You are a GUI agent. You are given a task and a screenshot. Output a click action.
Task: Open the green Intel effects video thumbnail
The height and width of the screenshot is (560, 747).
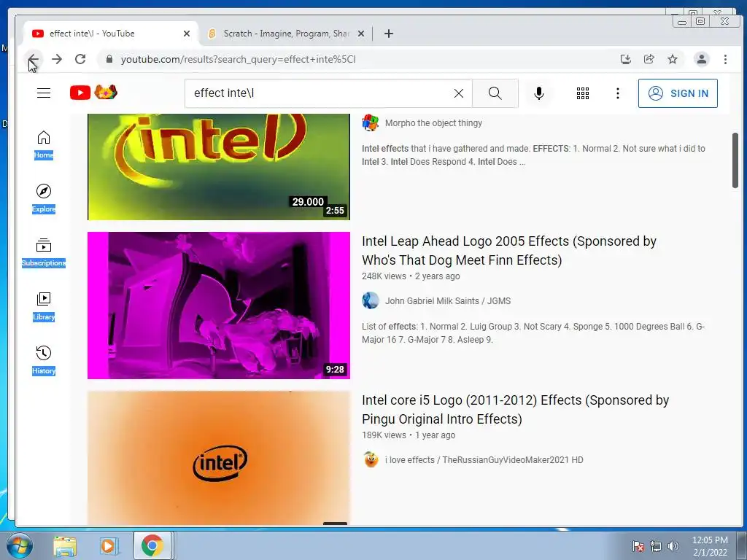click(219, 167)
